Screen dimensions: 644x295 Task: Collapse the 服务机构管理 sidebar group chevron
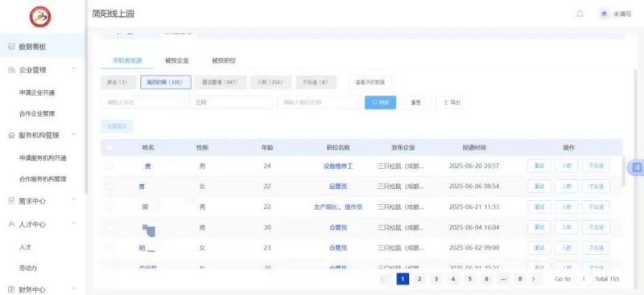click(74, 135)
